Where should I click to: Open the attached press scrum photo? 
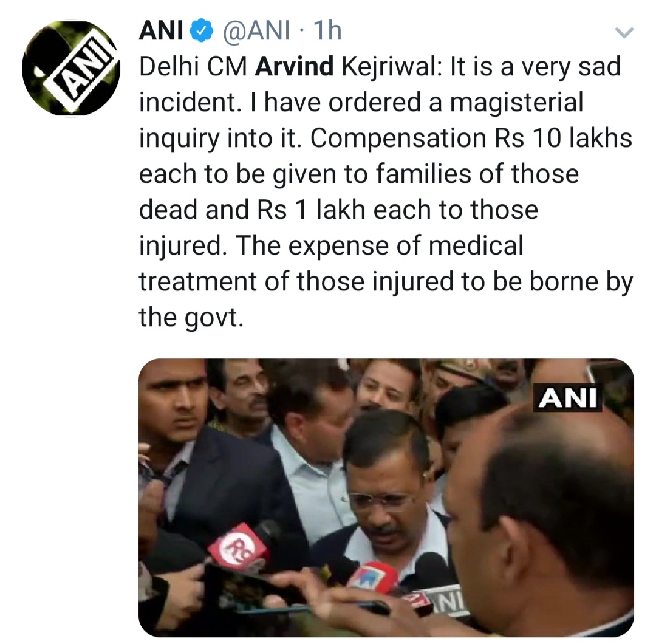pyautogui.click(x=386, y=498)
